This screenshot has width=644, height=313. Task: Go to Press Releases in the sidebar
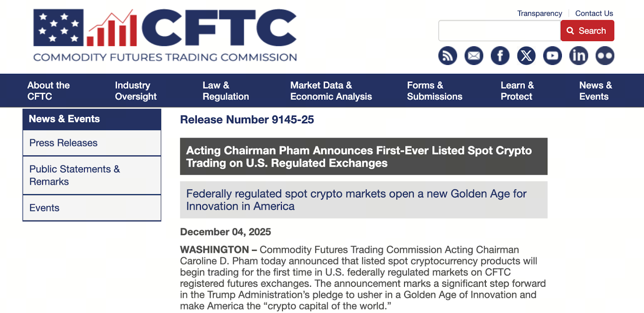click(64, 143)
